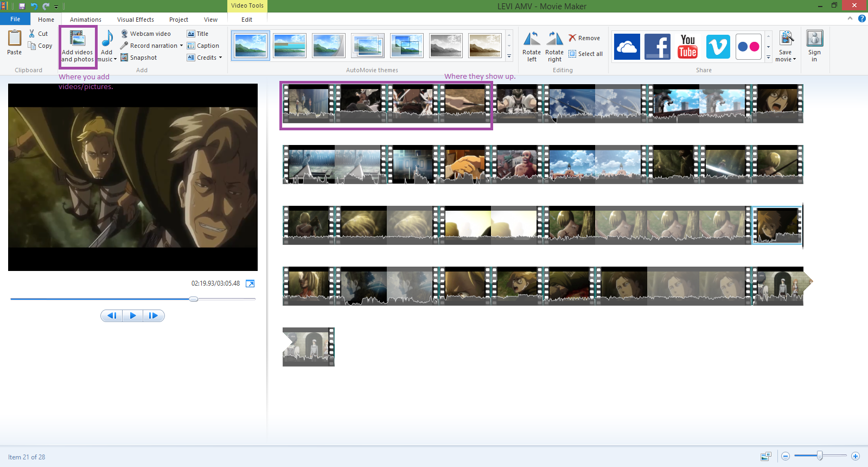Open the Project tab
The height and width of the screenshot is (467, 868).
point(178,20)
